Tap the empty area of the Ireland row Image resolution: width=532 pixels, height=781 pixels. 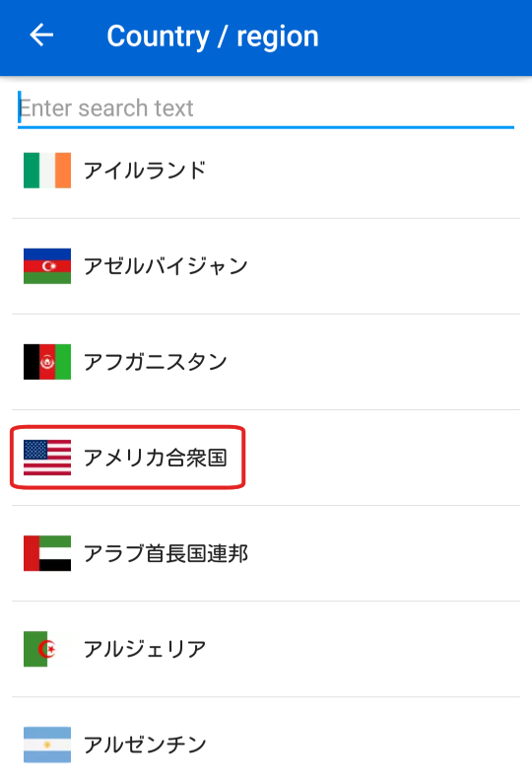[x=364, y=171]
